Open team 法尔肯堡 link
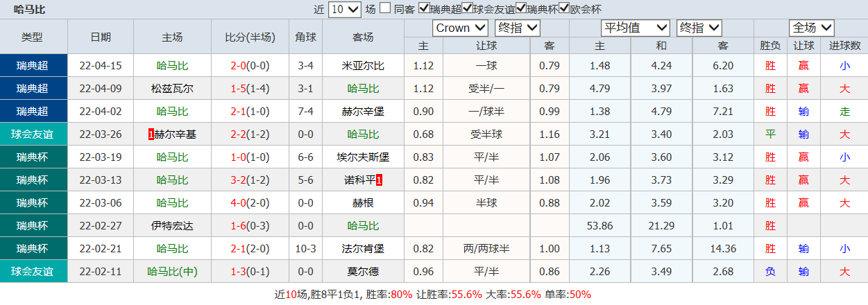This screenshot has width=868, height=305. pos(363,249)
